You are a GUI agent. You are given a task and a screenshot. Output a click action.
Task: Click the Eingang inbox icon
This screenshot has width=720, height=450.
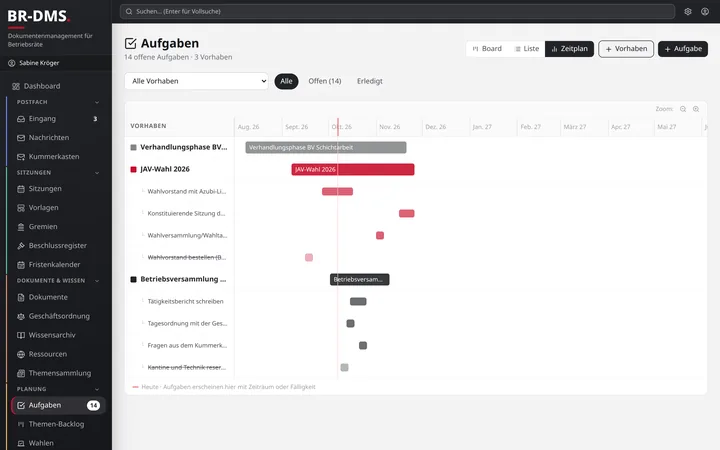click(21, 119)
